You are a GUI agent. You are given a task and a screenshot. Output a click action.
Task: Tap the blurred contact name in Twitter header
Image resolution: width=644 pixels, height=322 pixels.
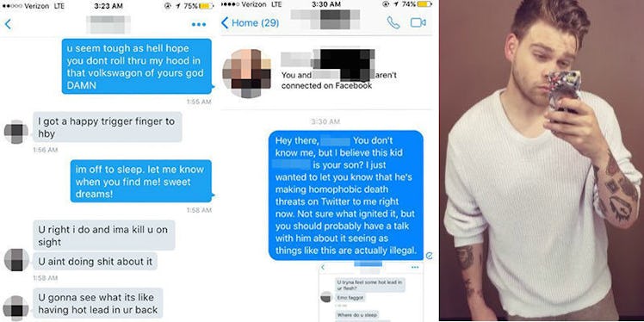[x=108, y=24]
